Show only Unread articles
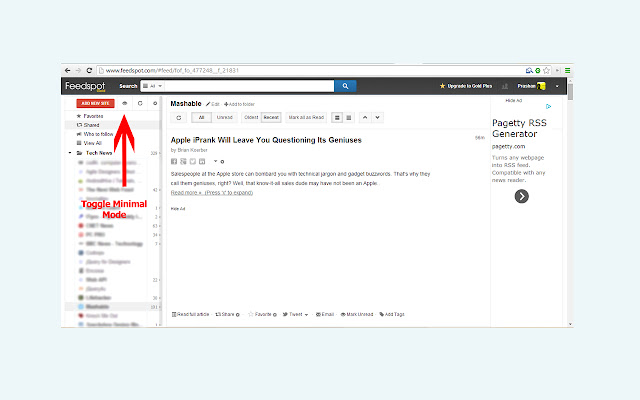The image size is (640, 400). [x=224, y=118]
